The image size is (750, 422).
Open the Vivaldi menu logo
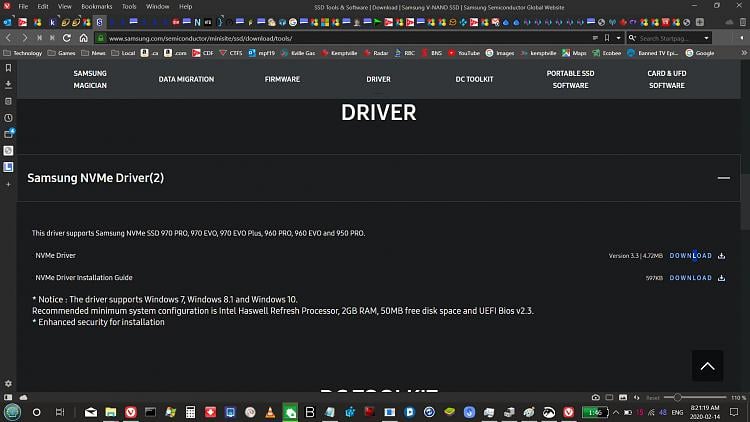(7, 6)
